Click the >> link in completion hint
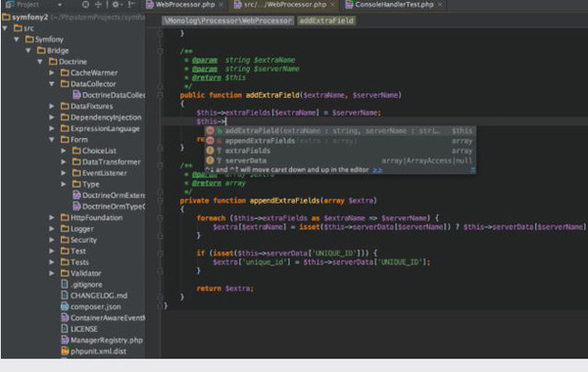The image size is (588, 372). (x=377, y=170)
